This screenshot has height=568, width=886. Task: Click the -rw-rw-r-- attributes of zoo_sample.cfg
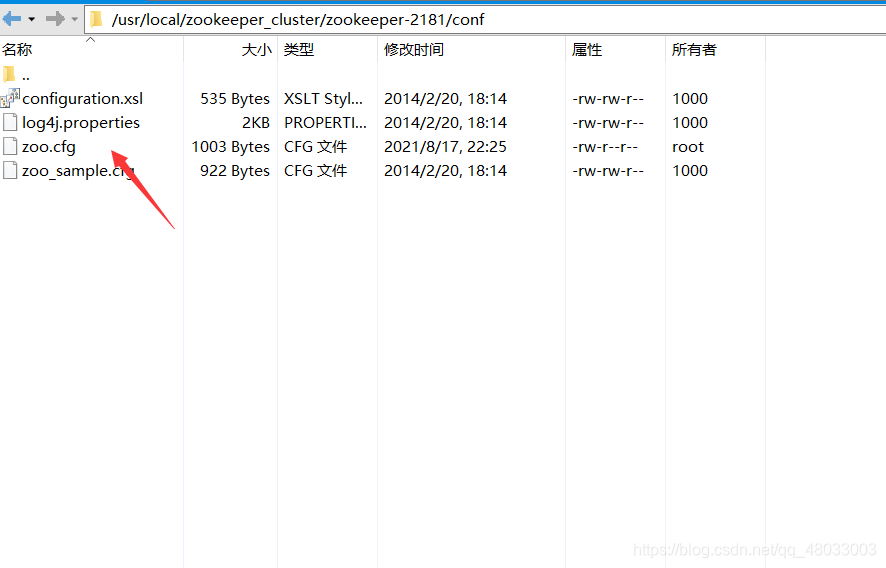point(608,171)
